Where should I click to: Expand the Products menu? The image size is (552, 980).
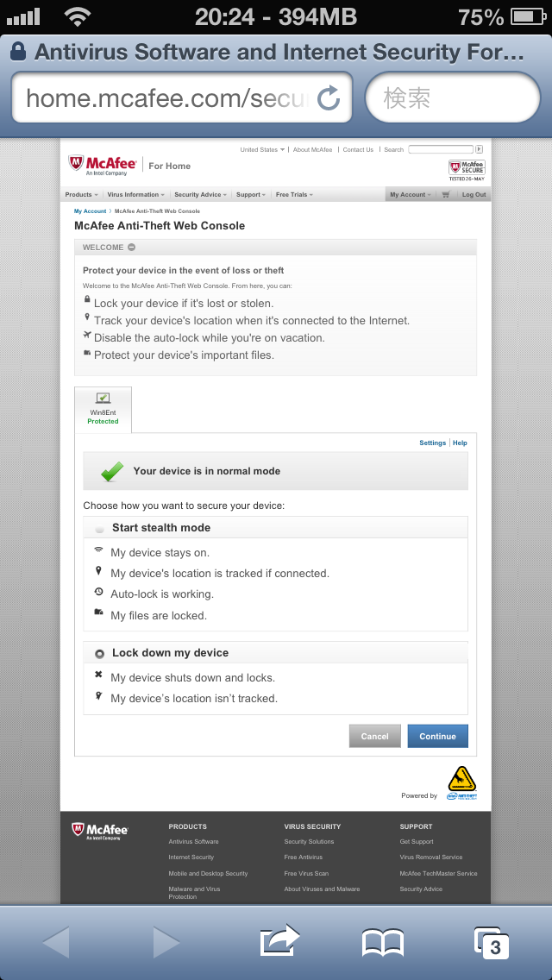(82, 195)
